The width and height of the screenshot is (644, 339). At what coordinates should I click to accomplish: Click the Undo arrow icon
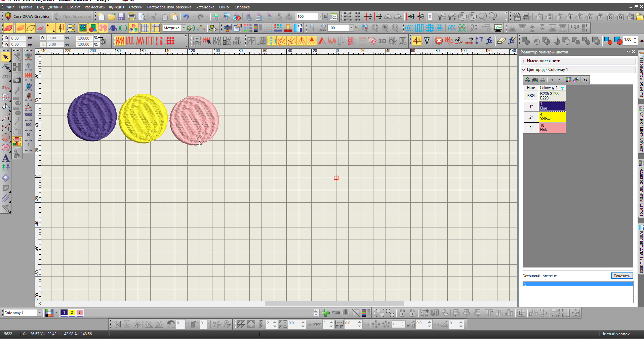[x=186, y=16]
